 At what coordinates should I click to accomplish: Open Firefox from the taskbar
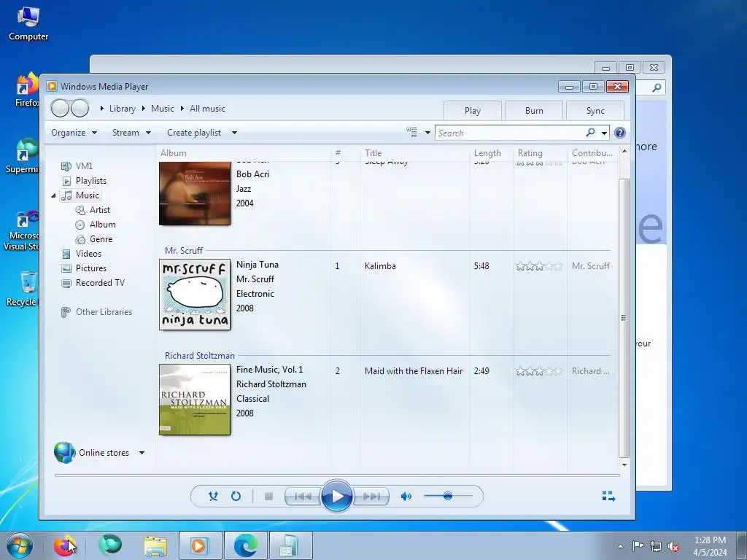coord(64,545)
